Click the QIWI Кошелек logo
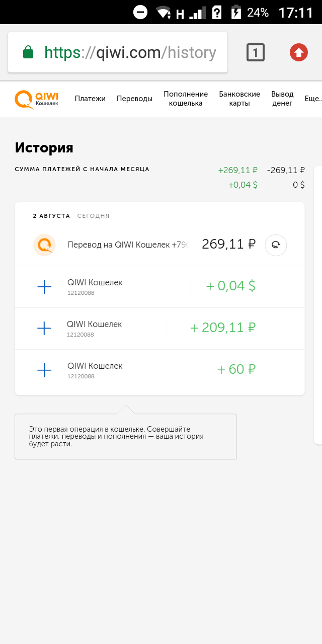This screenshot has height=644, width=322. 37,99
